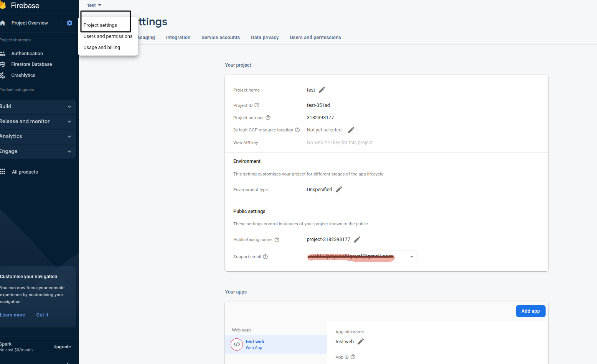Screen dimensions: 597x364
Task: Edit the Environment type setting
Action: [x=338, y=189]
